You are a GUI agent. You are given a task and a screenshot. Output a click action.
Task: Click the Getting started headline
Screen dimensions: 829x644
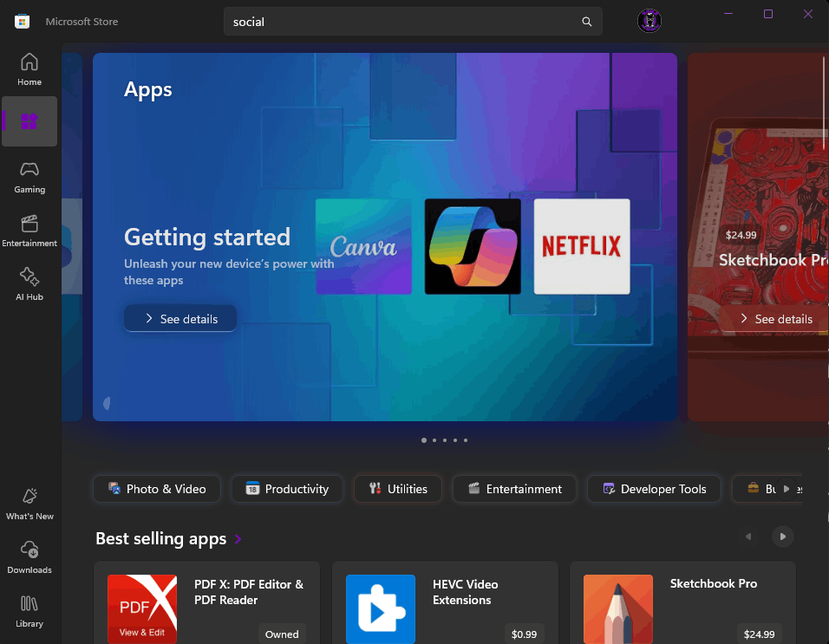tap(207, 237)
